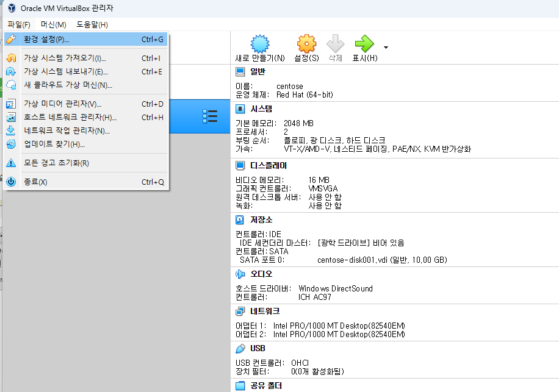The width and height of the screenshot is (559, 392).
Task: Click the cloud virtual machine icon
Action: (x=11, y=85)
